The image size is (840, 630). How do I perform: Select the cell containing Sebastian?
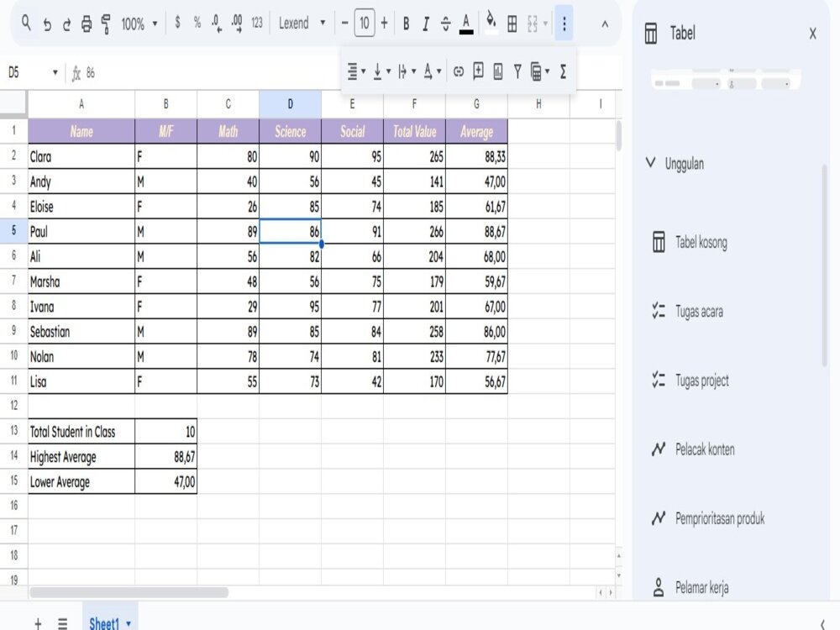coord(81,331)
